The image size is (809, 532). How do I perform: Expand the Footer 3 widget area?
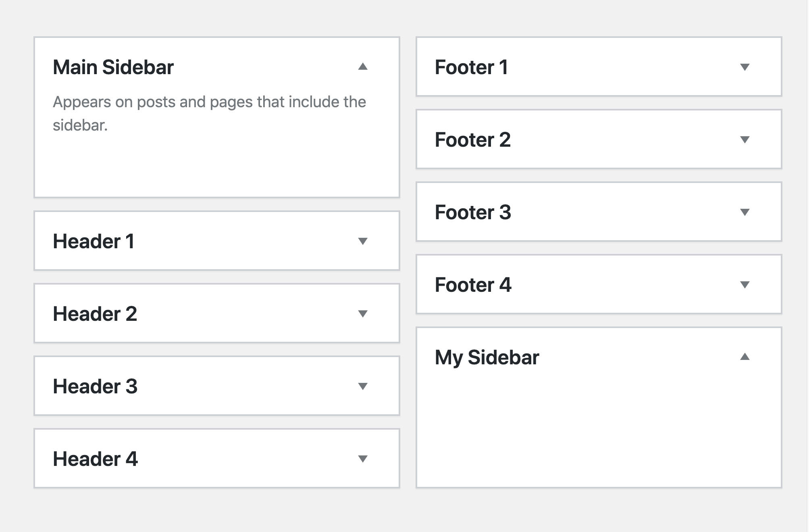[745, 213]
